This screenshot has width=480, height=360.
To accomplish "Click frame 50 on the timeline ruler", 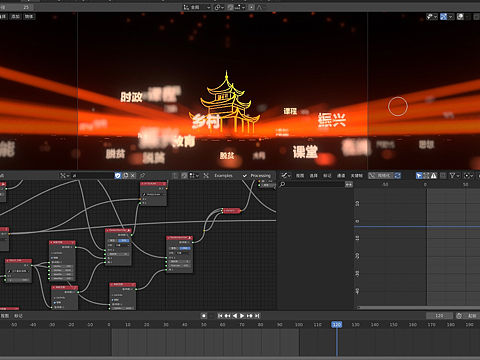I will pos(204,324).
